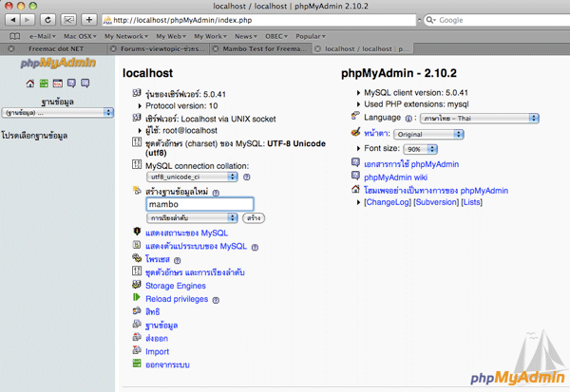This screenshot has height=392, width=570.
Task: Click the new database name field containing mambo
Action: point(199,203)
